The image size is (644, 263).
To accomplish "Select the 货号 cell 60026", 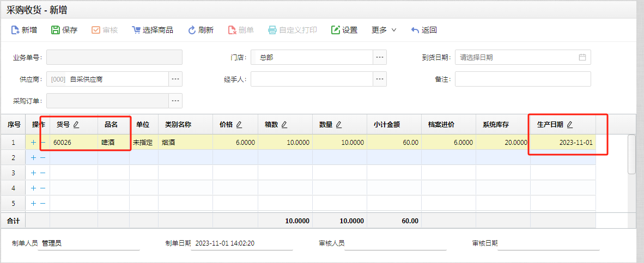I will [x=74, y=142].
